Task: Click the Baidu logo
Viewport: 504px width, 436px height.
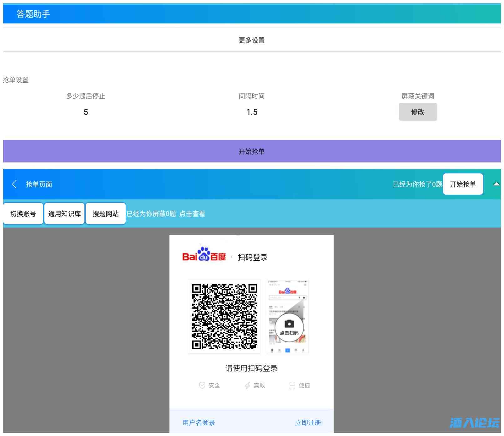Action: 204,255
